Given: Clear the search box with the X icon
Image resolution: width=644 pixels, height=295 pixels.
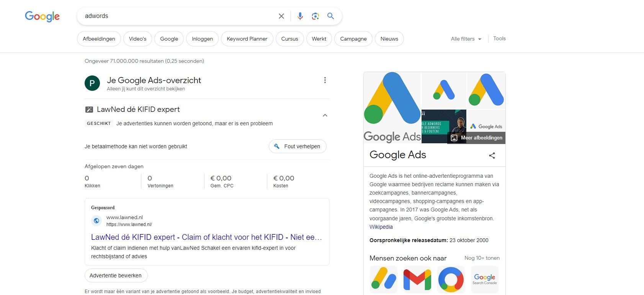Looking at the screenshot, I should [281, 16].
